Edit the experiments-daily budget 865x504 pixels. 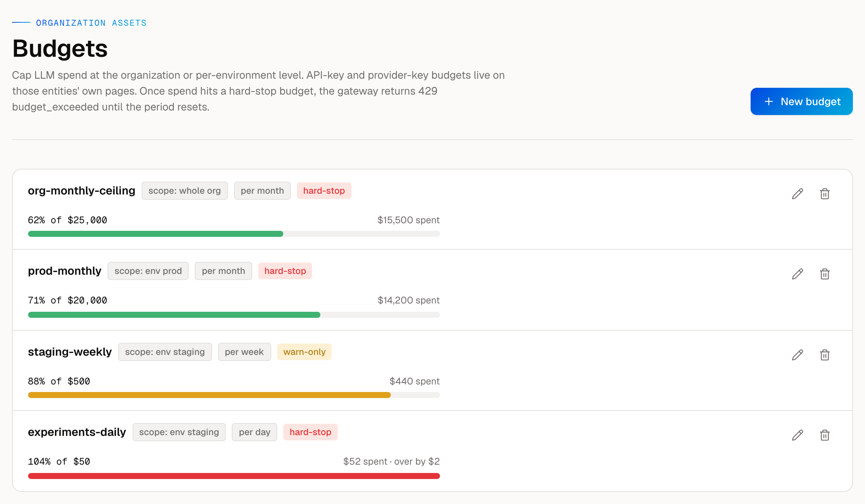tap(797, 435)
